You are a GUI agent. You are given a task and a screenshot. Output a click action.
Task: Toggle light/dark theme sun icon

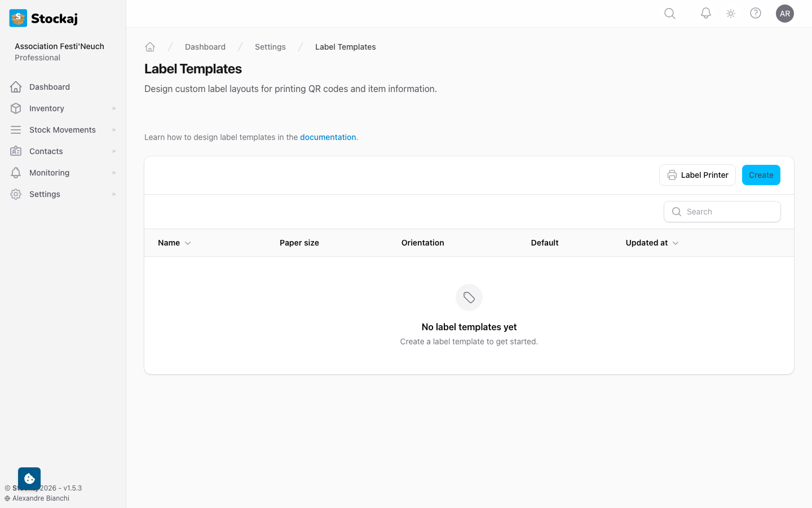pos(731,14)
